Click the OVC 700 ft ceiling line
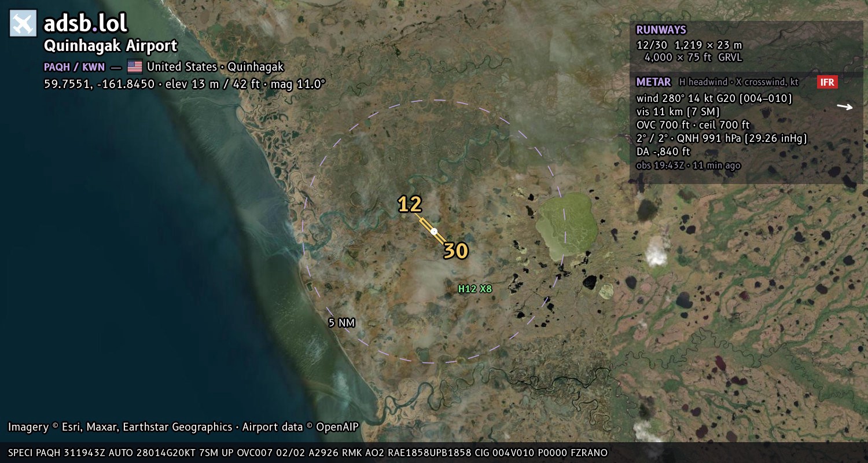 pyautogui.click(x=693, y=125)
